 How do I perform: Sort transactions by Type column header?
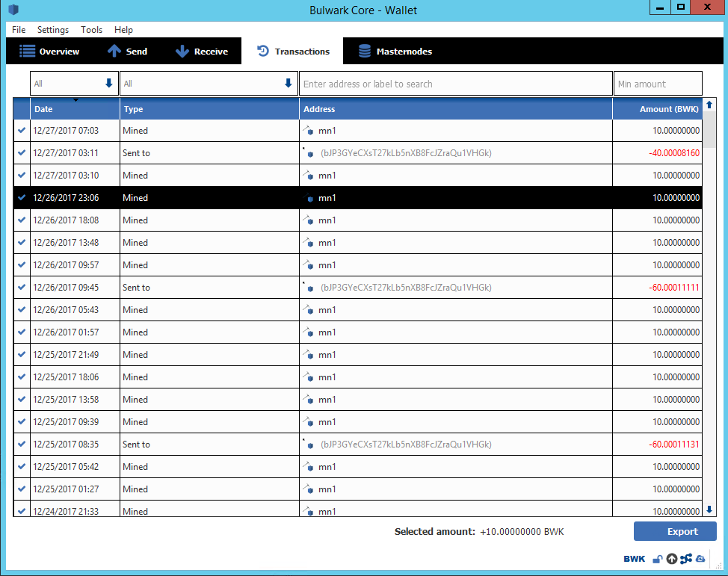[x=209, y=109]
